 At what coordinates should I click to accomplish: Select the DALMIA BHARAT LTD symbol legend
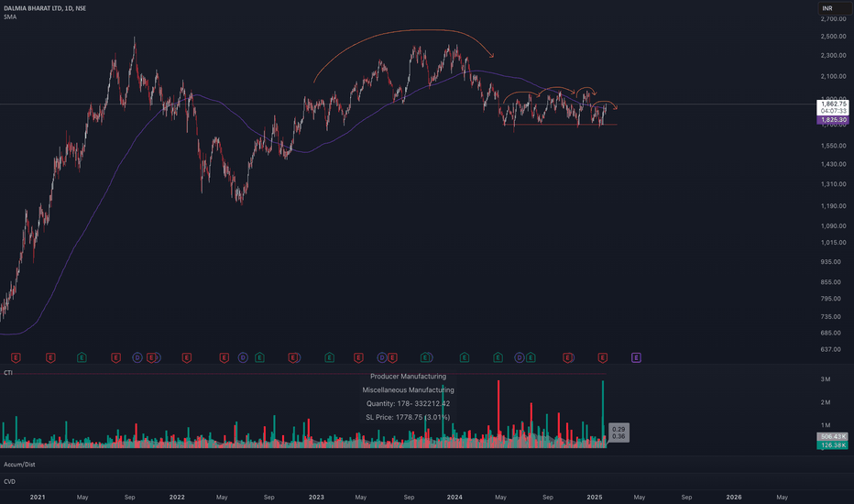(x=45, y=8)
